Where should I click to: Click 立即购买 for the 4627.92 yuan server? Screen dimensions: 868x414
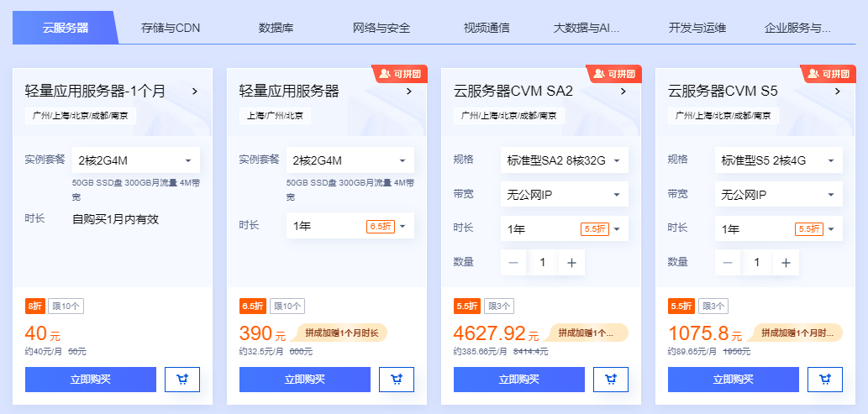point(518,380)
